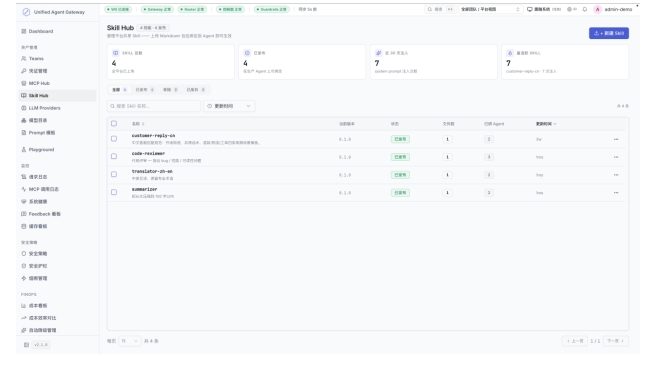Click the version cell in code-reviewer row

[344, 157]
